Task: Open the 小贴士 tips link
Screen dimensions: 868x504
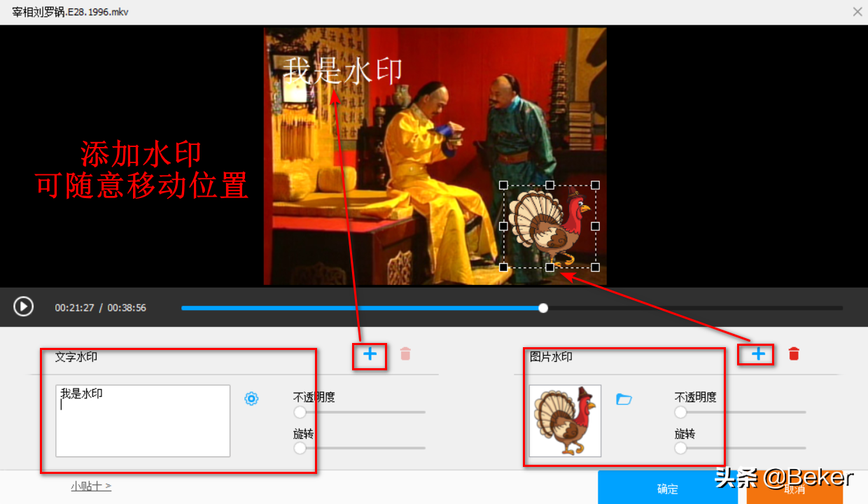Action: 91,486
